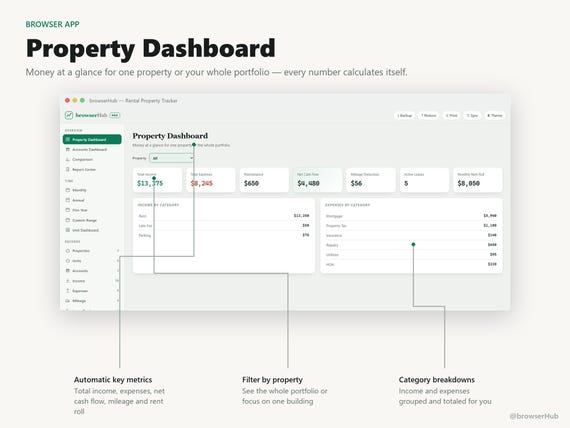
Task: Click the browserHub logo icon
Action: (x=69, y=115)
